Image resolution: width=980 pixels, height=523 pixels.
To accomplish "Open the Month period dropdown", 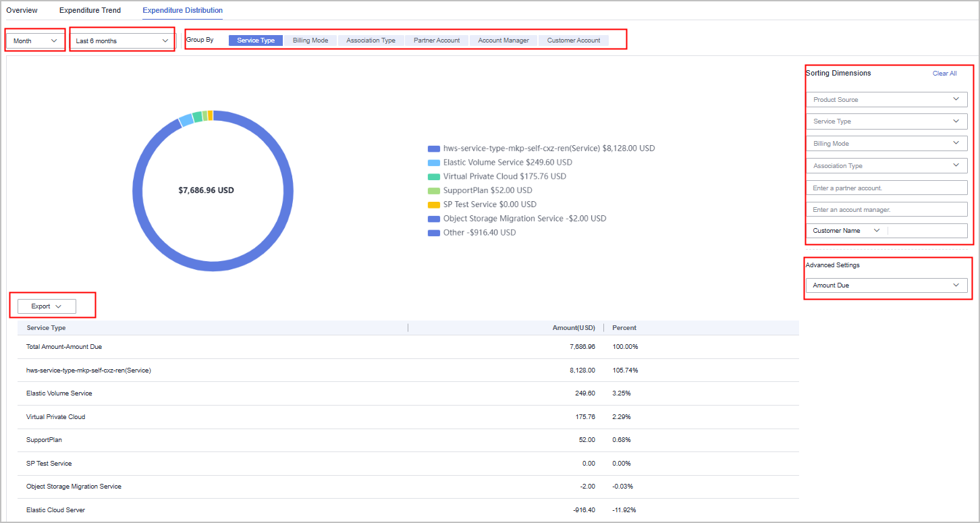I will (x=35, y=41).
